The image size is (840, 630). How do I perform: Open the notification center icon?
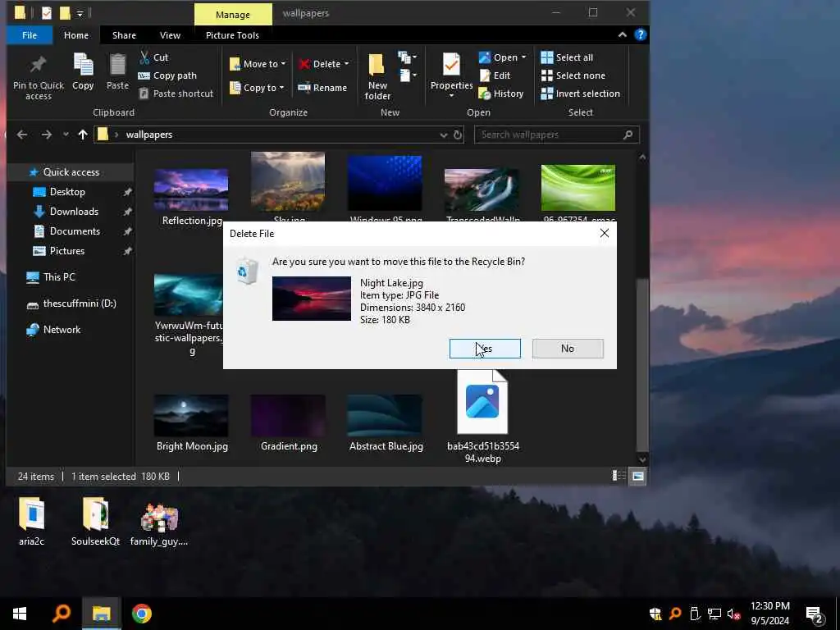click(815, 614)
